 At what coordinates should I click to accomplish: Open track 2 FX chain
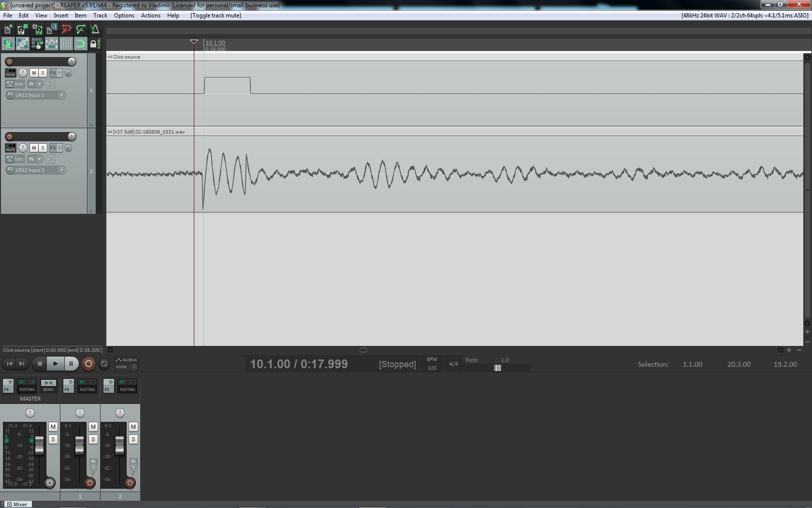point(53,148)
